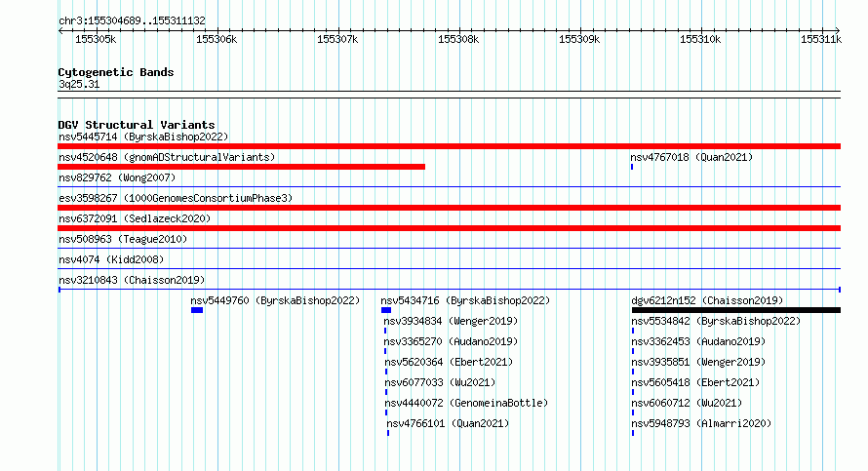Open the nsv4074 (Kidd2008) variant
The image size is (868, 471).
(x=111, y=259)
